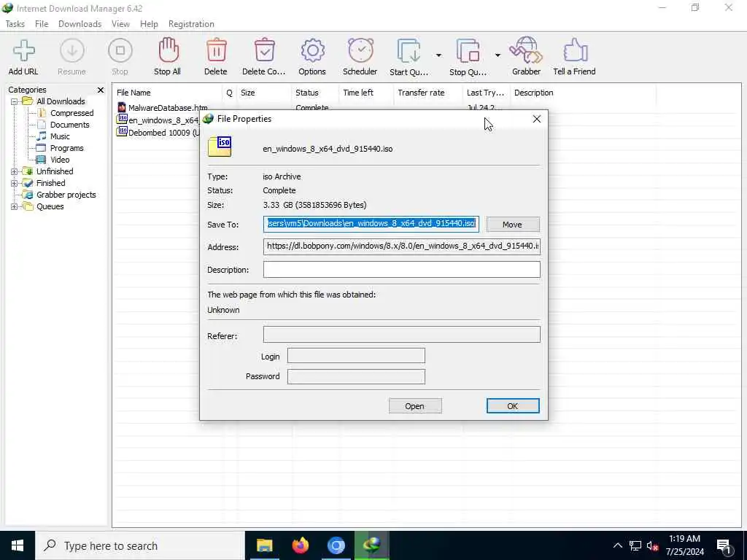This screenshot has height=560, width=747.
Task: Click OK in File Properties dialog
Action: click(513, 406)
